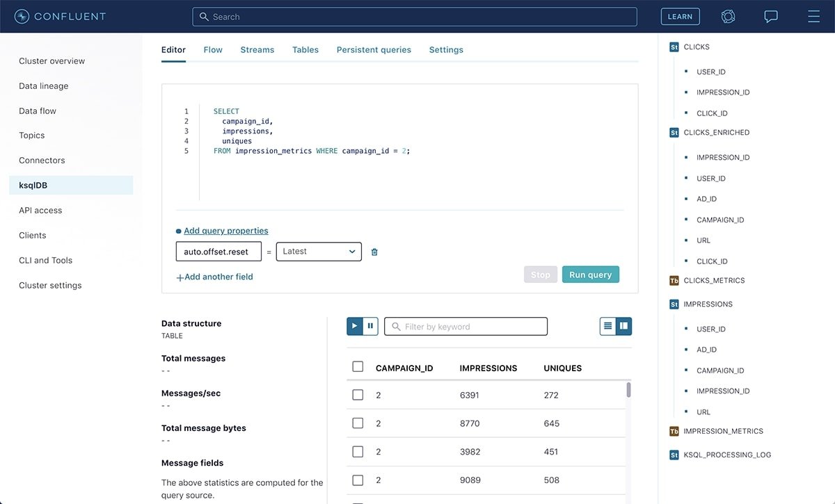Open the Latest offset dropdown

coord(319,252)
